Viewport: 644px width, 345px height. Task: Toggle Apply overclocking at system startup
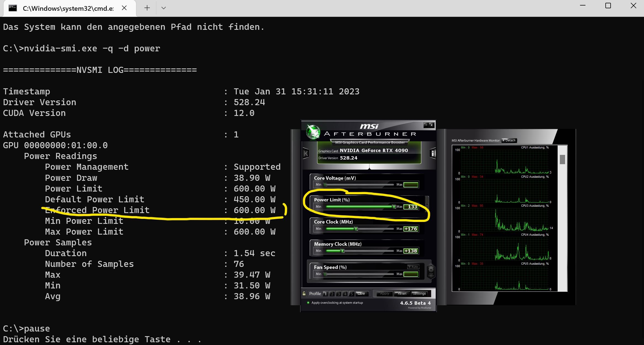[308, 303]
